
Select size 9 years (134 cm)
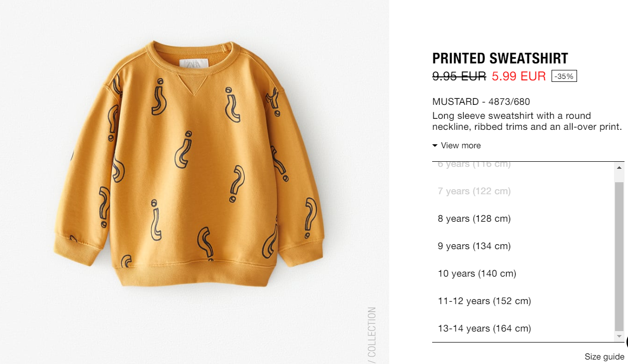click(x=524, y=246)
